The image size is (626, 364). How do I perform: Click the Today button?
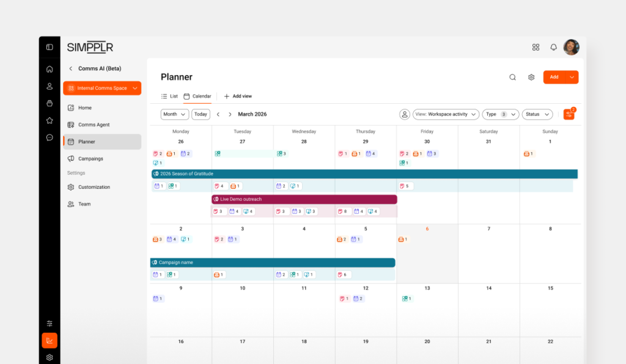click(x=201, y=114)
